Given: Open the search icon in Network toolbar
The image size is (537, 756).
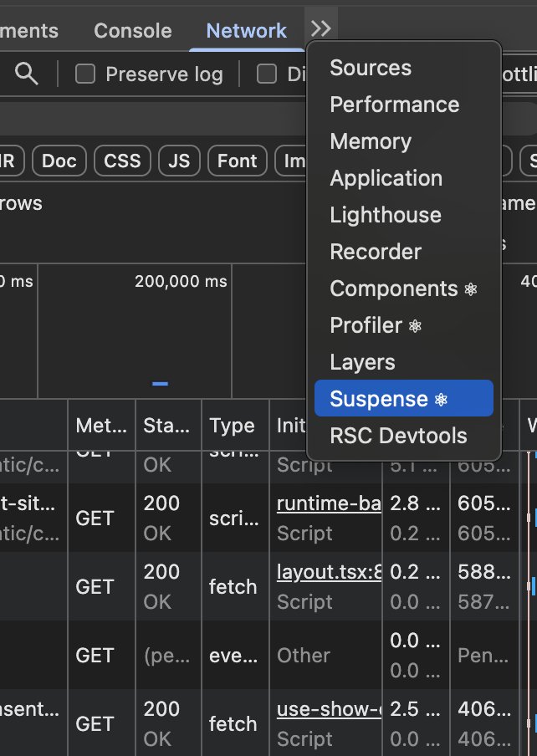Looking at the screenshot, I should 27,74.
